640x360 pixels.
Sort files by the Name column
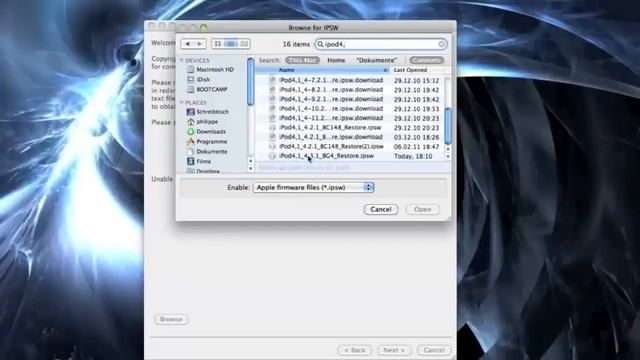(322, 70)
